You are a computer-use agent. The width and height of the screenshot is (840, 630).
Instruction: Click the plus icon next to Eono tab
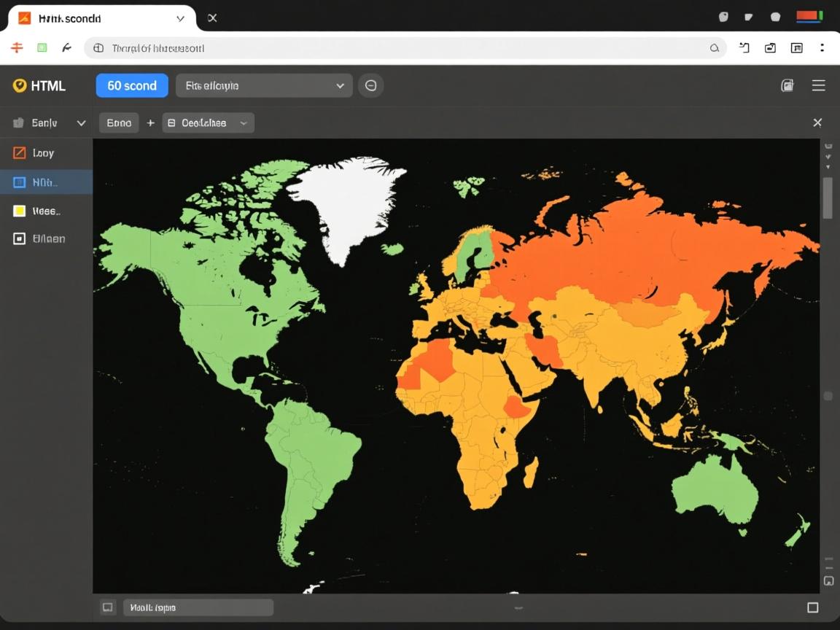tap(150, 123)
